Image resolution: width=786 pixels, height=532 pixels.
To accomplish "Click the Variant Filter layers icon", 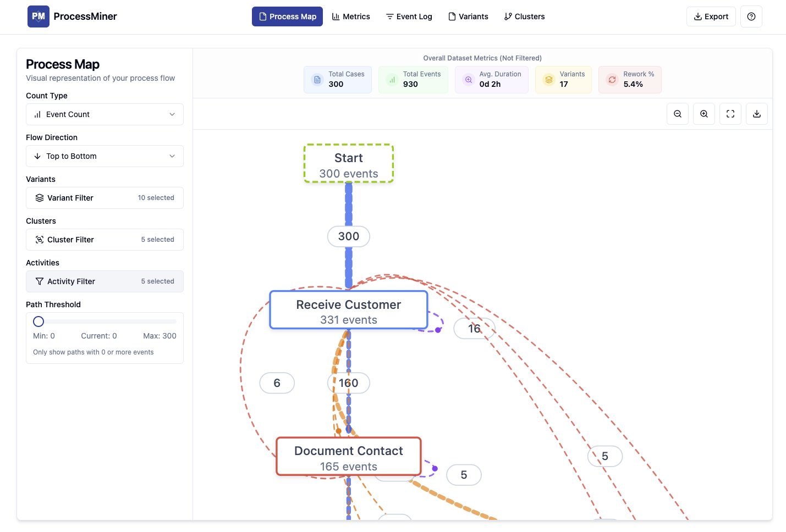I will pos(40,198).
